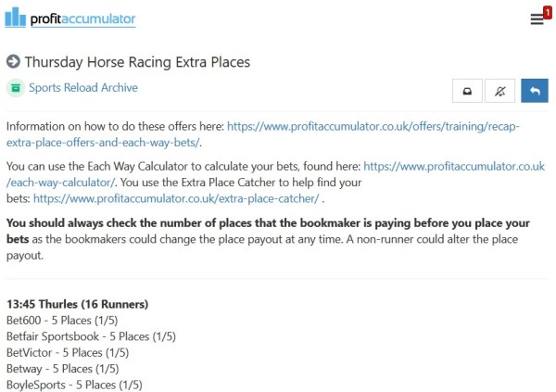Click the notification badge showing 1
This screenshot has height=392, width=556.
pos(547,11)
